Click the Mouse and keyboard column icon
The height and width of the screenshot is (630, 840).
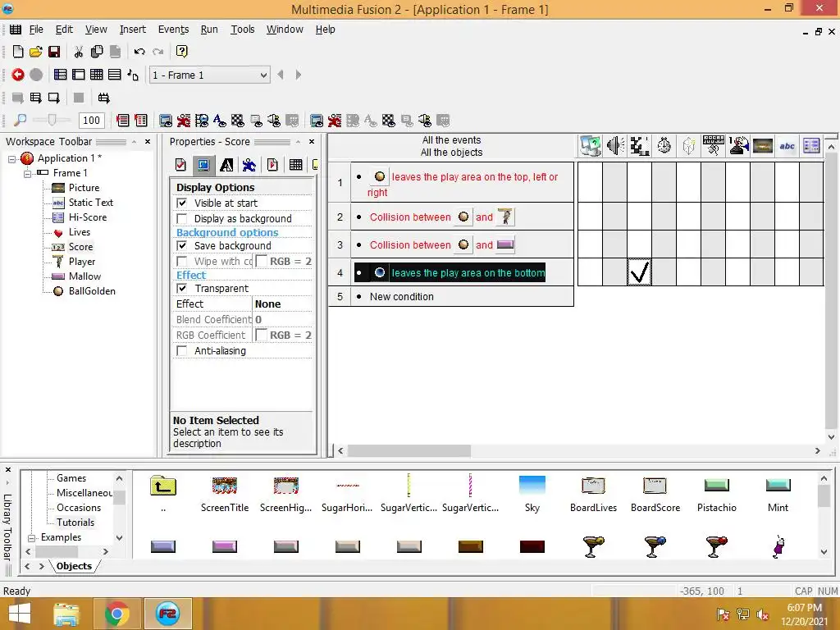(x=714, y=146)
